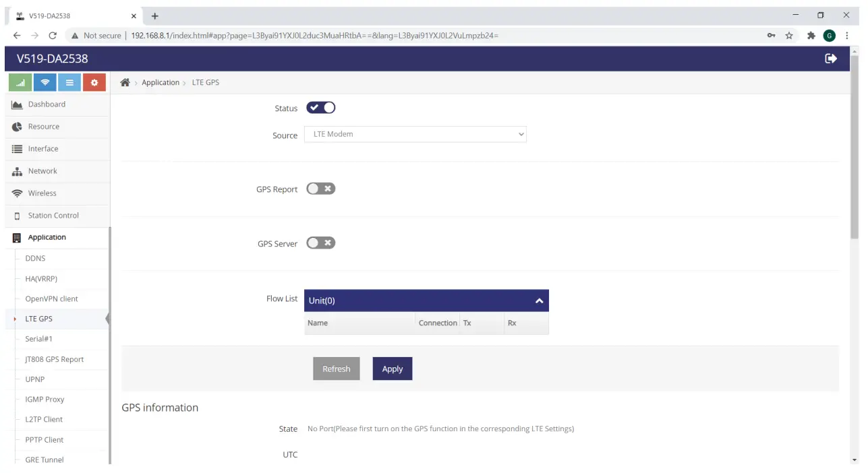Screen dimensions: 868x473
Task: Open the Wireless menu
Action: [57, 193]
